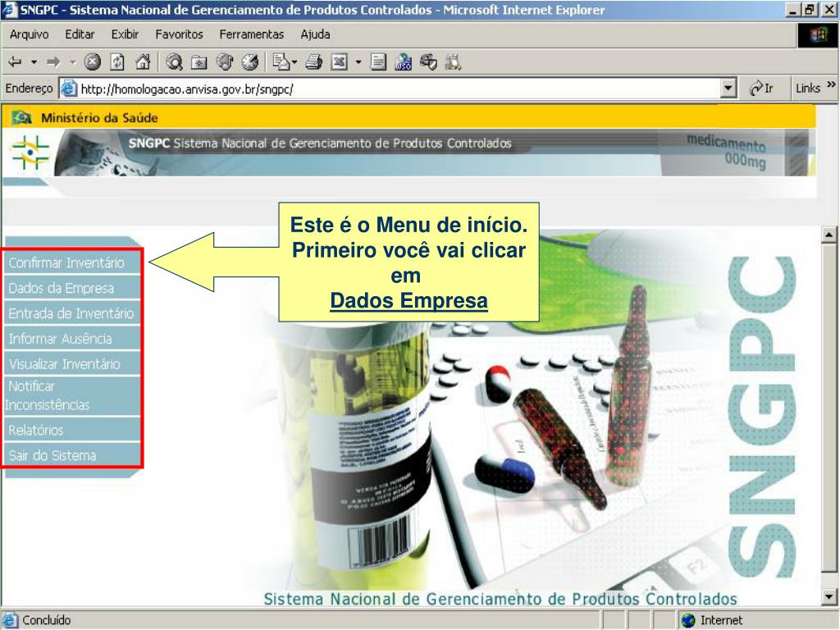Click the last toolbar icon beside Messenger
This screenshot has width=840, height=630.
click(453, 62)
